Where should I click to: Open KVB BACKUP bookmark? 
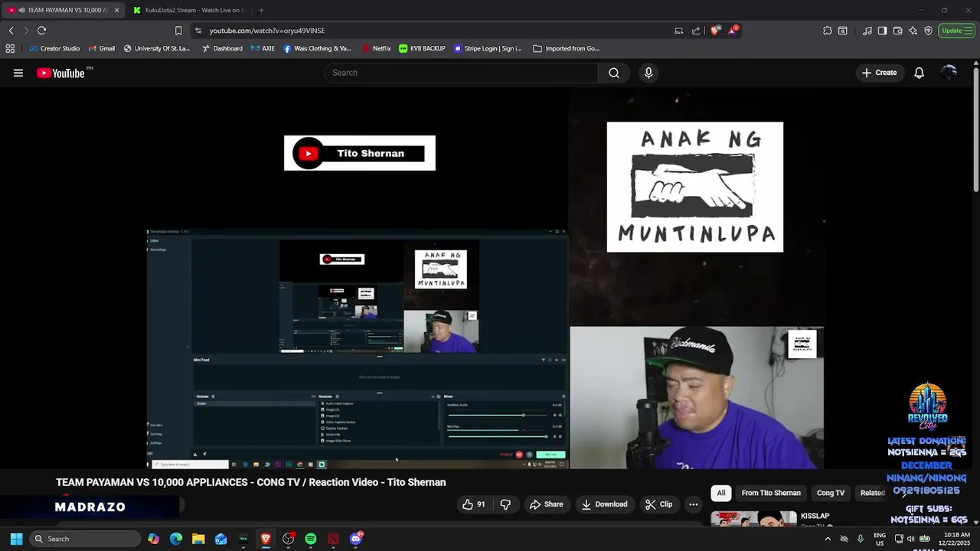click(x=422, y=48)
